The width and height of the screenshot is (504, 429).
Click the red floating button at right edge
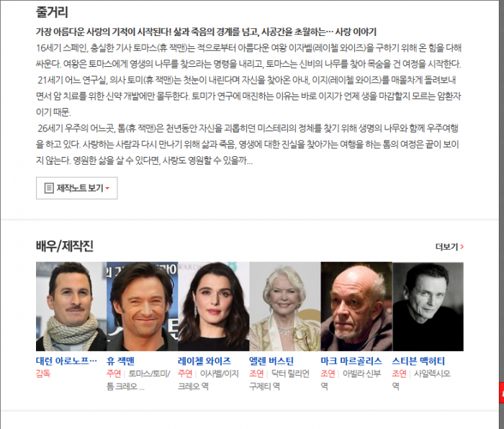click(501, 392)
